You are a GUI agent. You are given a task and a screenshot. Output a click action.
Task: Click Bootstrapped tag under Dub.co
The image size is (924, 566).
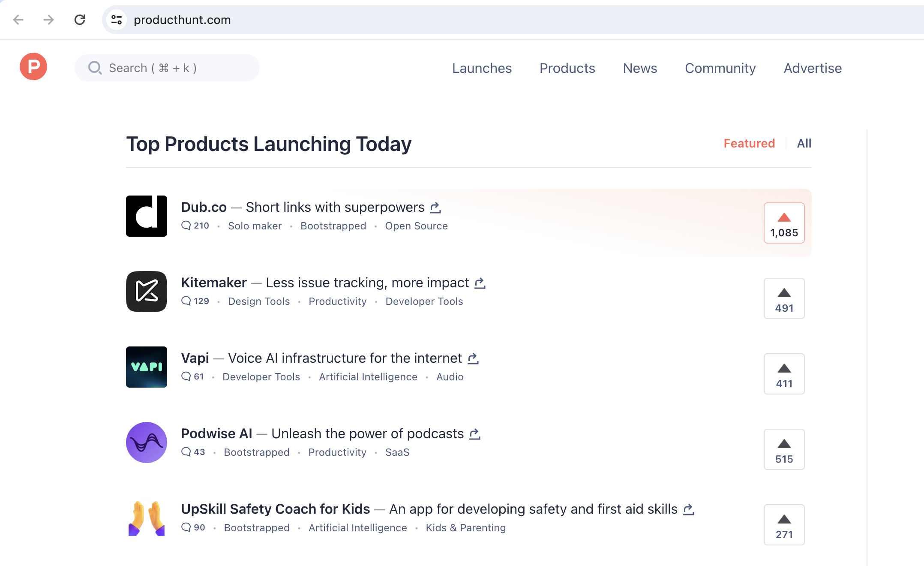[x=333, y=226]
